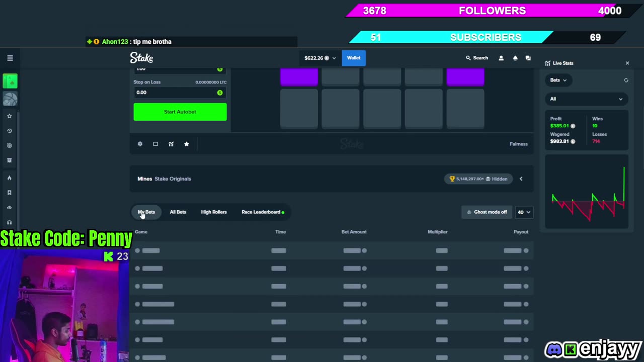Image resolution: width=644 pixels, height=362 pixels.
Task: Click the slanted sidebar icon above the headset
Action: [9, 208]
